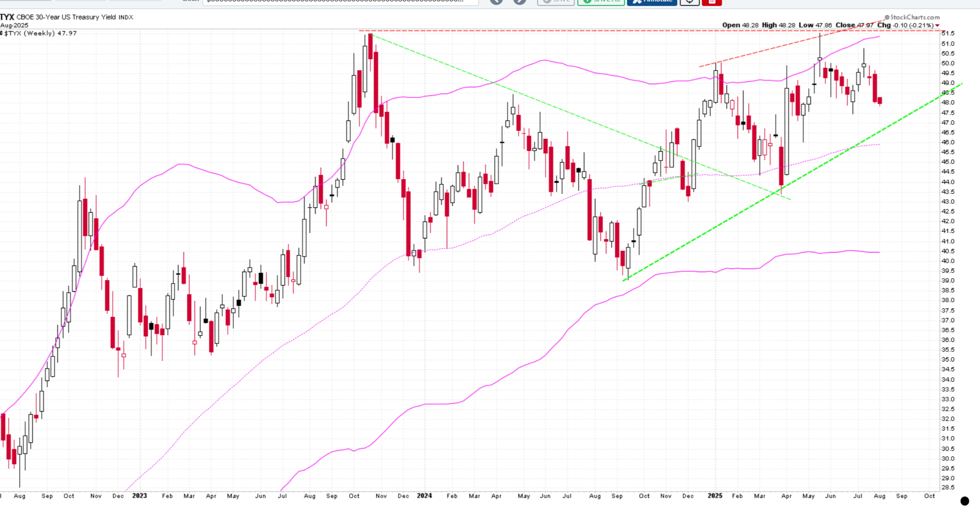This screenshot has width=980, height=506.
Task: Click the 'CBOE 30-Year US Treasury Yield' title
Action: (x=66, y=17)
